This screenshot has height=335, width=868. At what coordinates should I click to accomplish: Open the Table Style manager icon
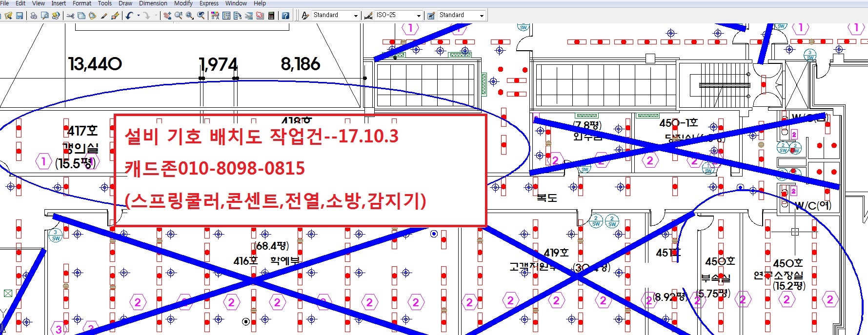[x=431, y=16]
